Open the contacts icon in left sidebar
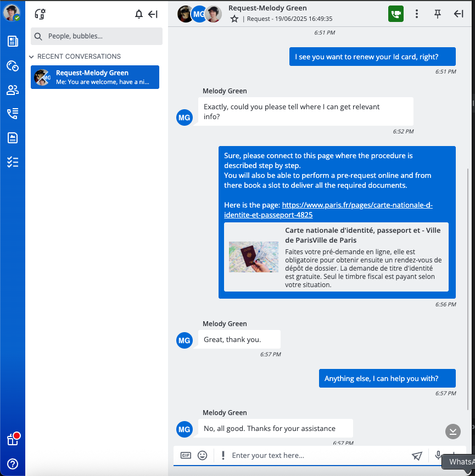Screen dimensions: 475x476 click(13, 90)
